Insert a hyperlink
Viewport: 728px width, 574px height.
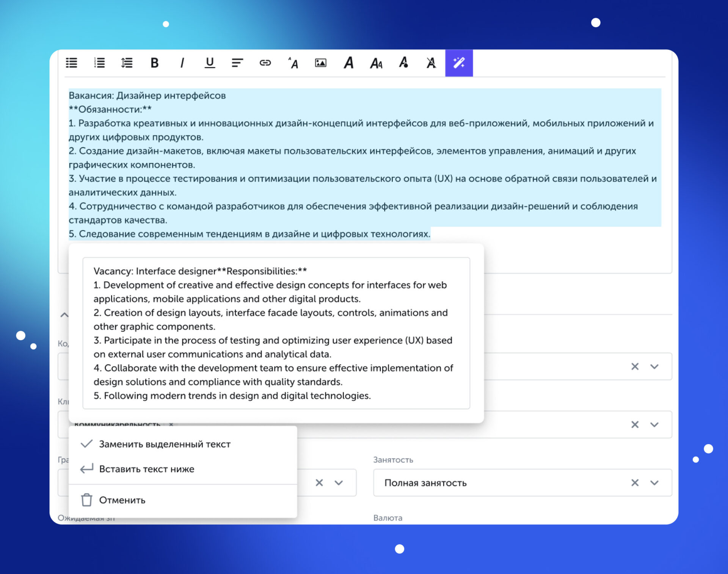(x=265, y=63)
